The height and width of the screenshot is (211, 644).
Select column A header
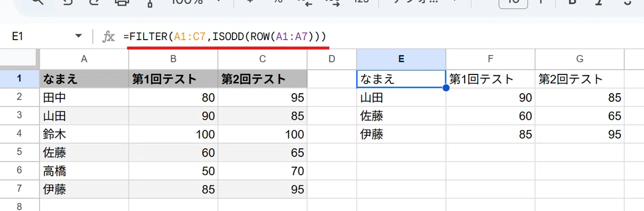click(x=84, y=59)
